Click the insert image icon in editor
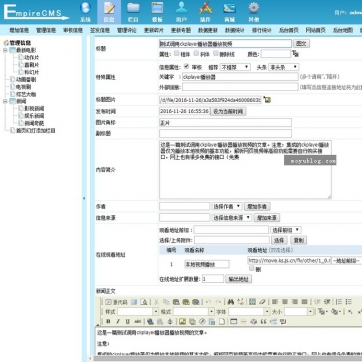This screenshot has height=362, width=362. coord(182,321)
